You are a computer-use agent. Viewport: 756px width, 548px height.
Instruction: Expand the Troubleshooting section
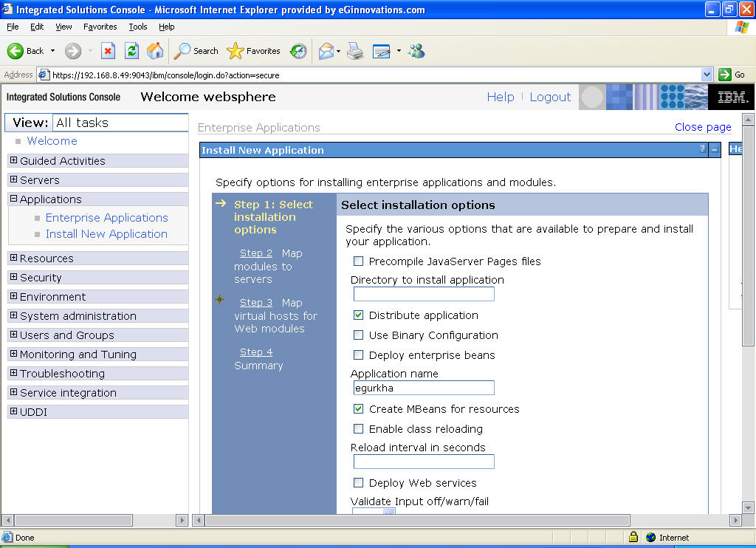(x=13, y=373)
